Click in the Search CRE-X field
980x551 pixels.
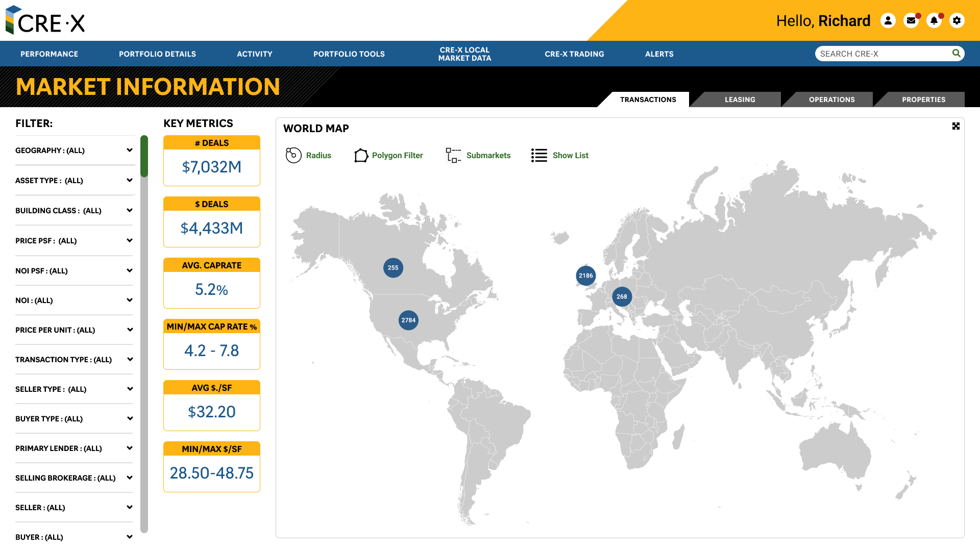[x=883, y=53]
